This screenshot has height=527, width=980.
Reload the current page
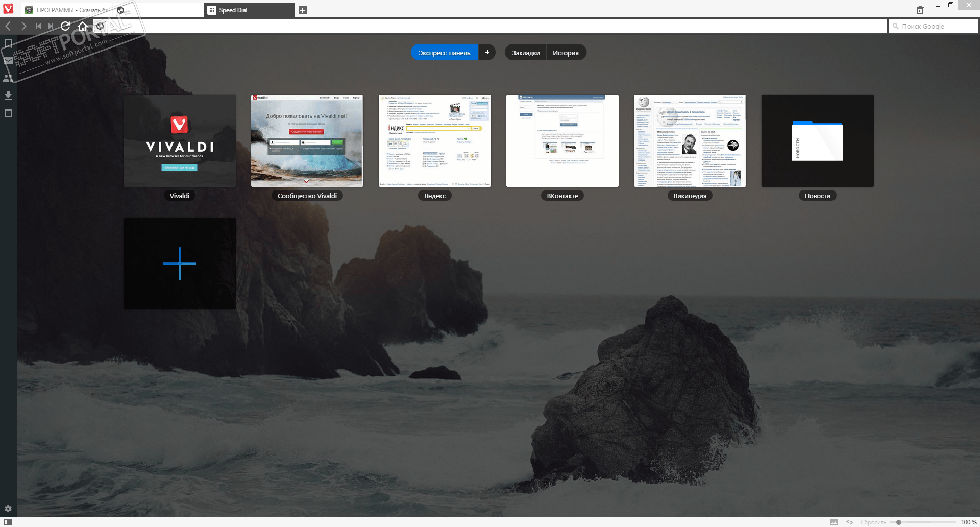click(65, 26)
